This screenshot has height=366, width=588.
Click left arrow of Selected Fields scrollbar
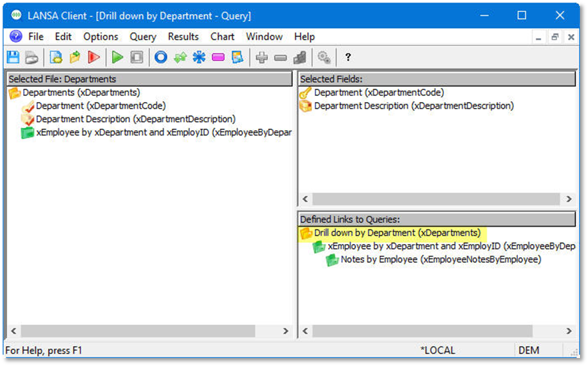pos(305,199)
